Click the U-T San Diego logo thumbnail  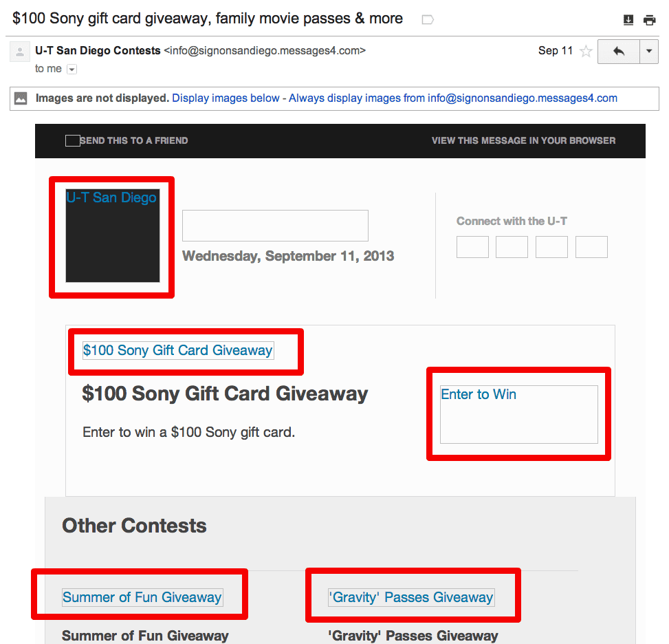112,235
